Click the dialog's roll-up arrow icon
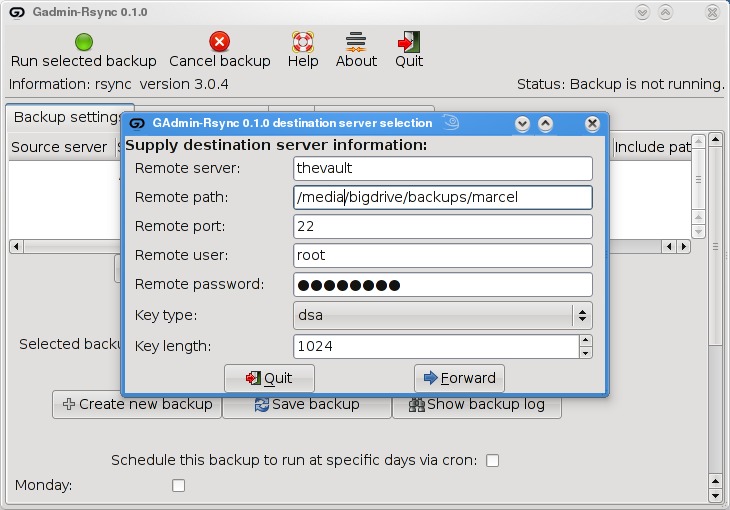The width and height of the screenshot is (730, 510). (545, 124)
